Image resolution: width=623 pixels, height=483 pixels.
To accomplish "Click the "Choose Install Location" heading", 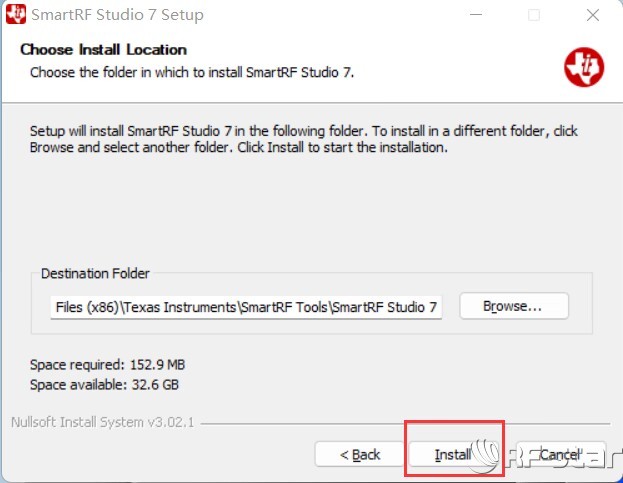I will pos(103,49).
